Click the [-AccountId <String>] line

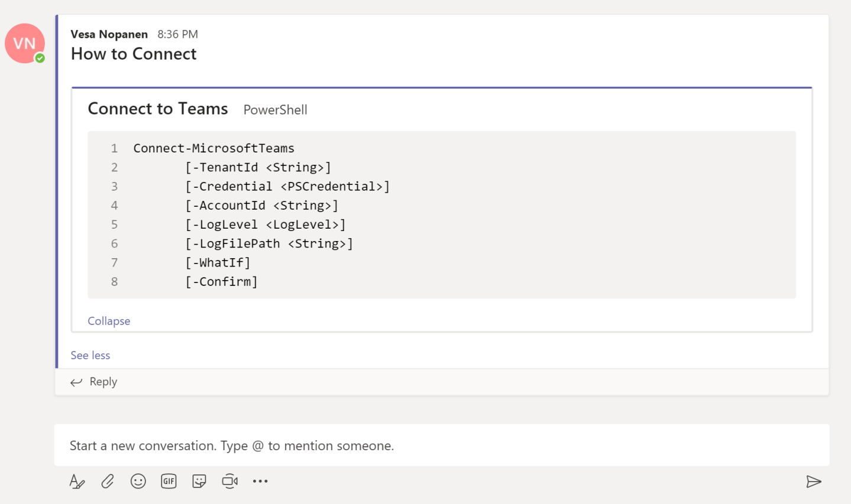[261, 205]
